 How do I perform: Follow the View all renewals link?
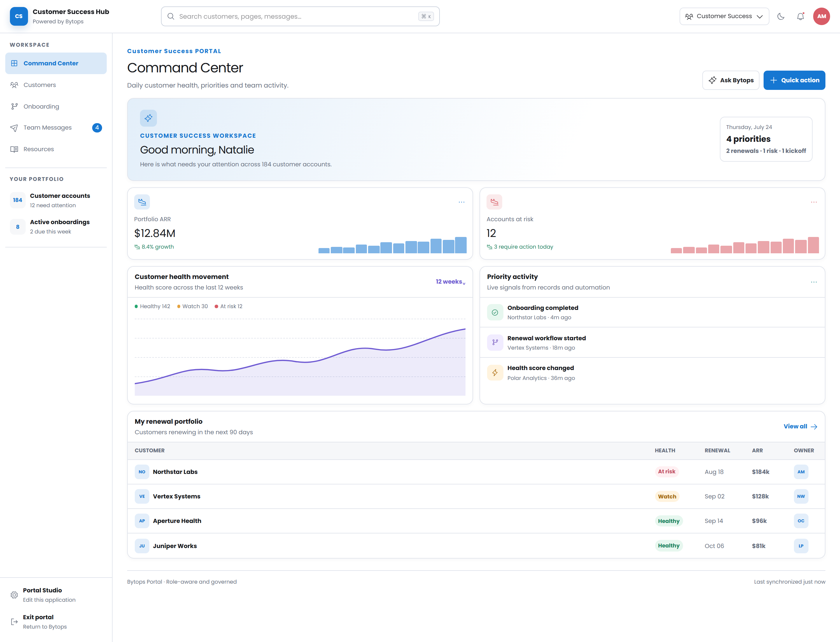coord(800,426)
